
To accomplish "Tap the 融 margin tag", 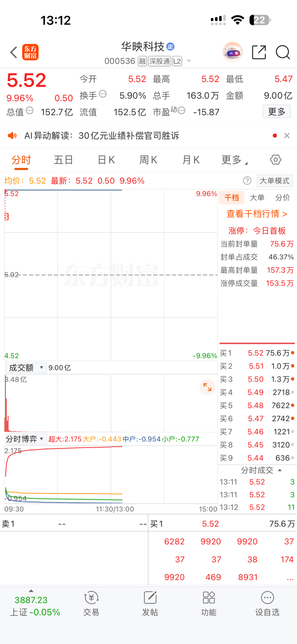I will coord(142,61).
